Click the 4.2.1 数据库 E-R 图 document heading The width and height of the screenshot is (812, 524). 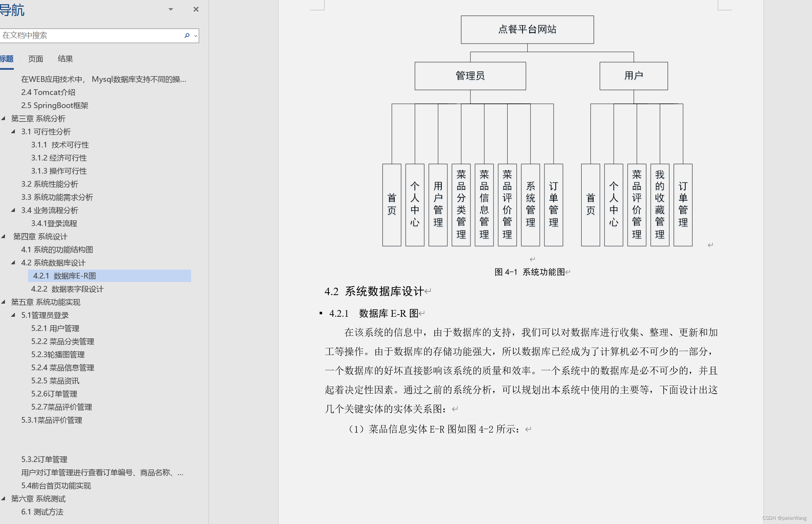[x=374, y=313]
